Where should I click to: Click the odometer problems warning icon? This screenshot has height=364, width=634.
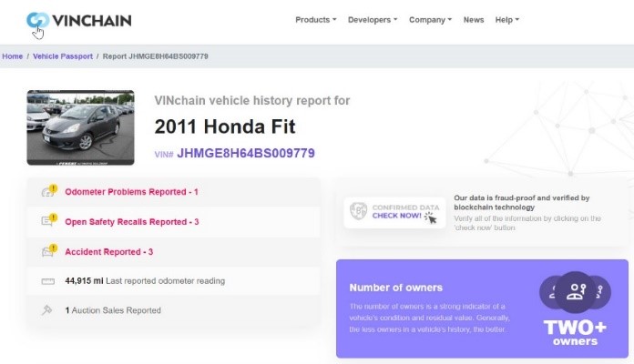(x=48, y=192)
